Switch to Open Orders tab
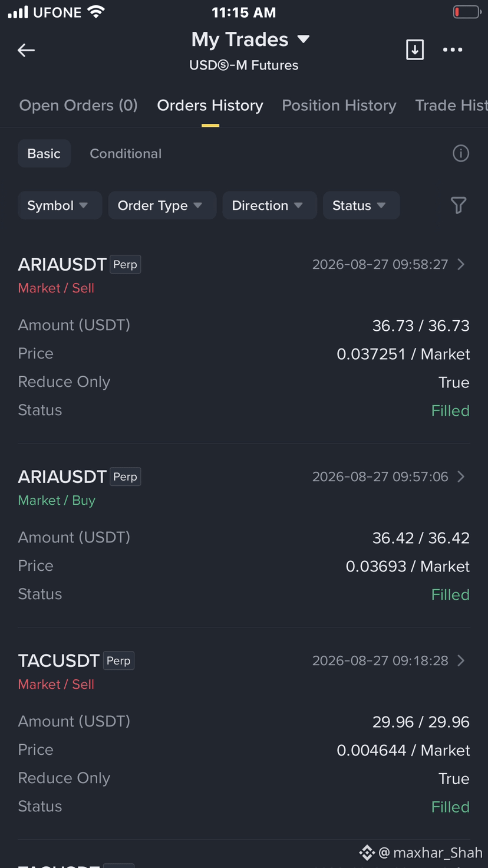Screen dimensions: 488x868 point(78,106)
